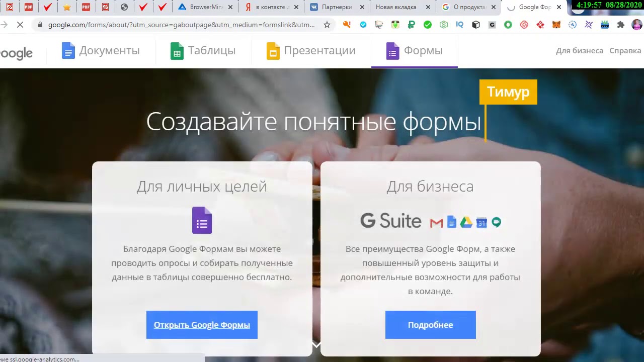
Task: Open the IQ extension icon
Action: [x=459, y=25]
